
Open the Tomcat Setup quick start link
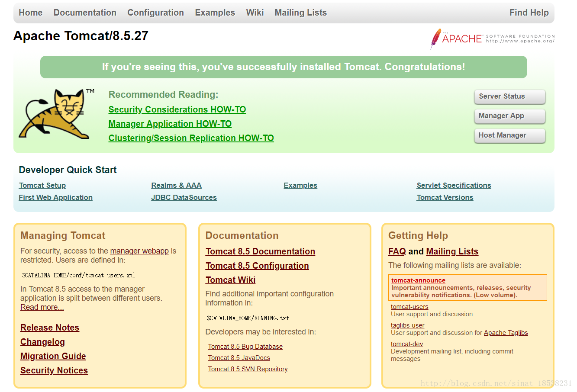coord(42,185)
